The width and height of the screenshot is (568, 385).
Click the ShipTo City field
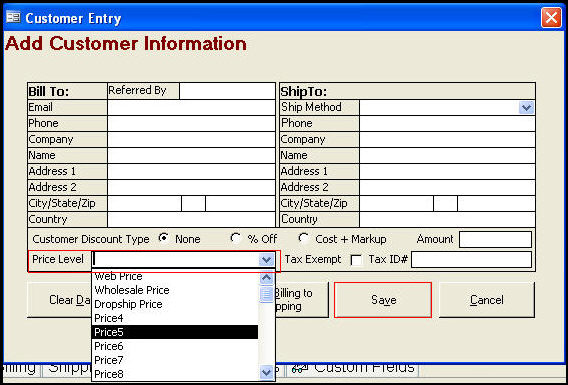(x=397, y=203)
